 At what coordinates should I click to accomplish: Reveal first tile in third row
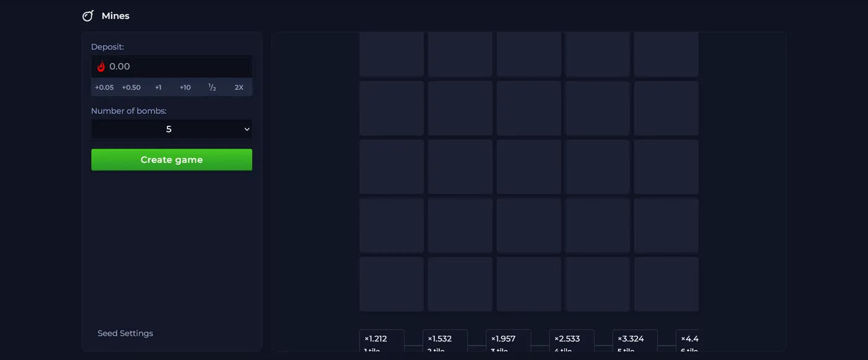pyautogui.click(x=392, y=167)
